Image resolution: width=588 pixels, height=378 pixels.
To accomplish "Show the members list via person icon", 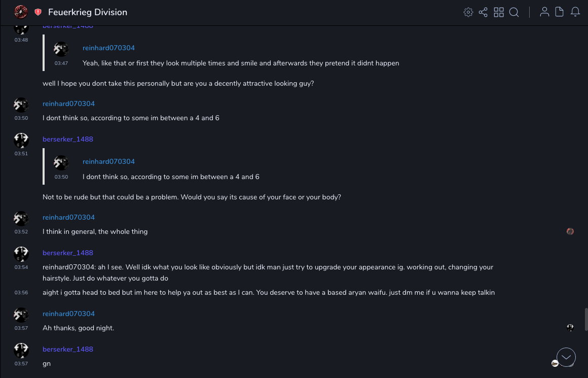I will point(544,12).
